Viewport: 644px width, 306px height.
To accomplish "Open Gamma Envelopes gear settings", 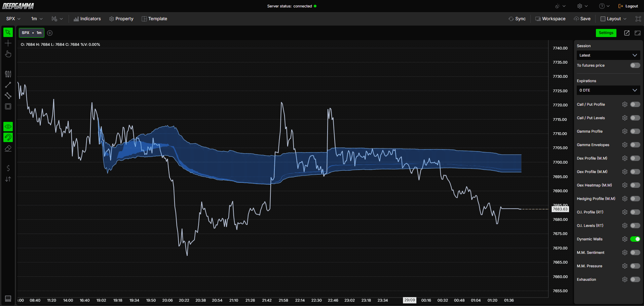I will click(625, 145).
